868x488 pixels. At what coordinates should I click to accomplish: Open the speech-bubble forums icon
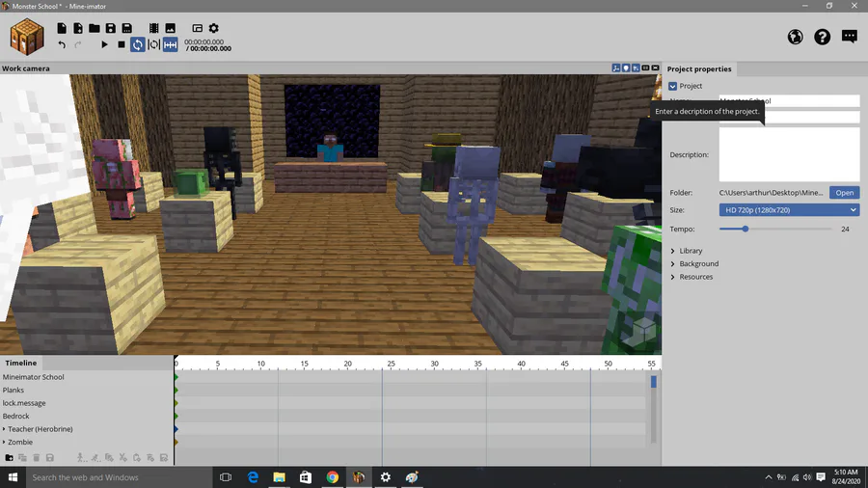849,37
